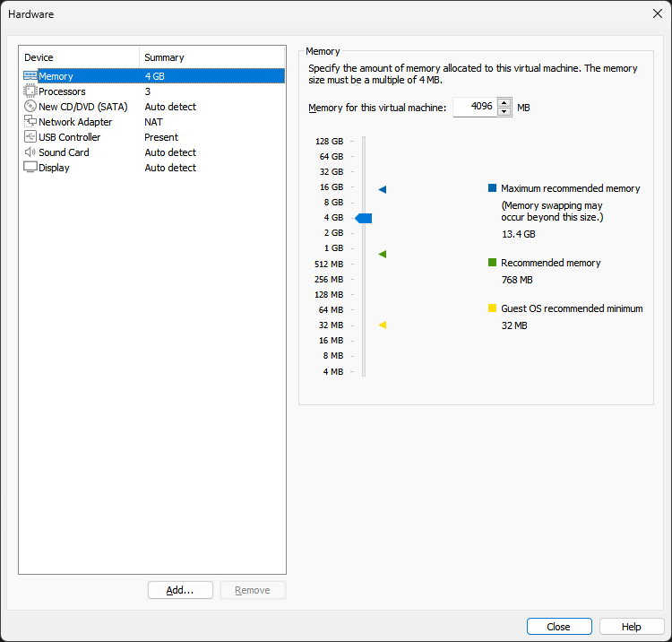Image resolution: width=672 pixels, height=642 pixels.
Task: Select the USB Controller icon
Action: click(x=30, y=137)
